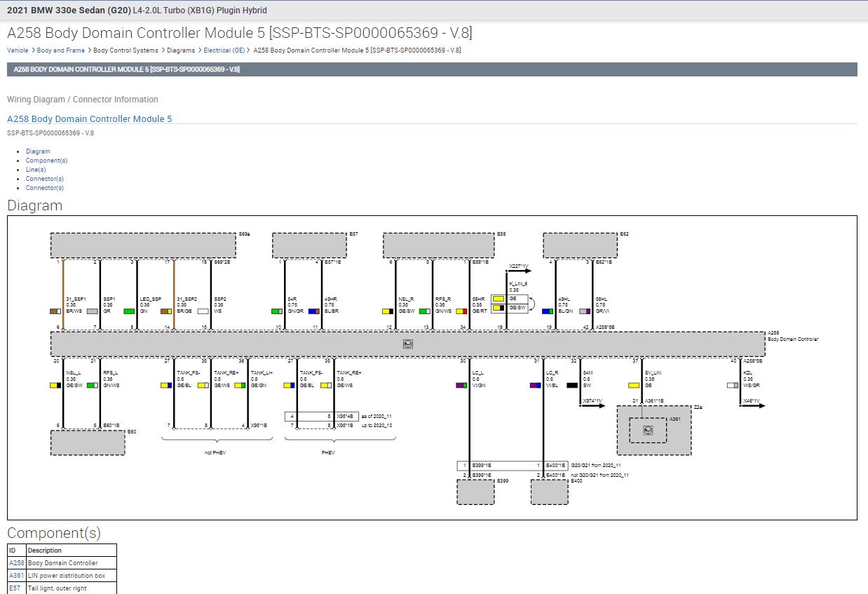Viewport: 868px width, 594px height.
Task: Open the Vehicle breadcrumb link
Action: [x=18, y=50]
